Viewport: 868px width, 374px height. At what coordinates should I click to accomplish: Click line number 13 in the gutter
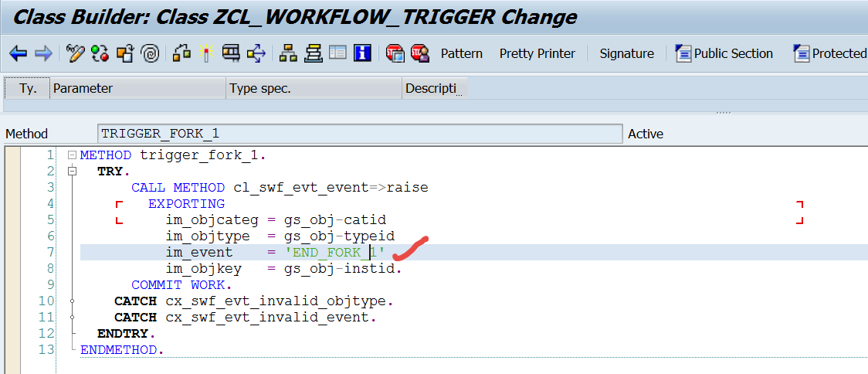coord(48,350)
